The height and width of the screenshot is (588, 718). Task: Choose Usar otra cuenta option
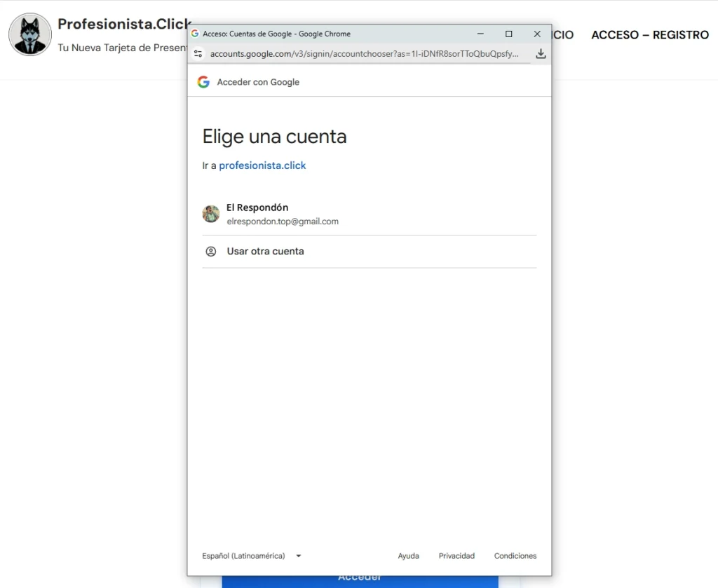click(x=369, y=251)
